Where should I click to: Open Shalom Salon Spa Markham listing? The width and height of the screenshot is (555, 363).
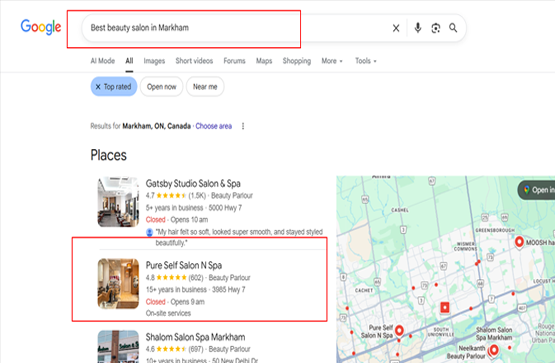click(195, 337)
